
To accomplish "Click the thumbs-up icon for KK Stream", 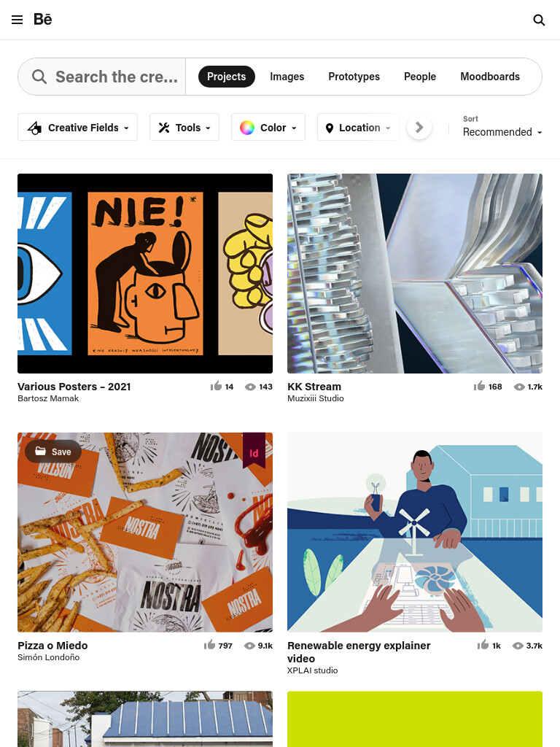I will [479, 385].
